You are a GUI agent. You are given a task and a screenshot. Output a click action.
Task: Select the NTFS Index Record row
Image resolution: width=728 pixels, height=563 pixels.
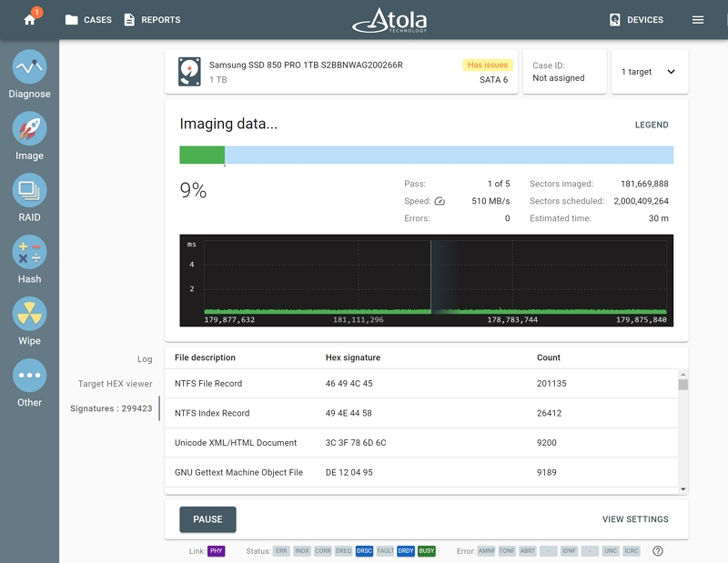[x=421, y=413]
